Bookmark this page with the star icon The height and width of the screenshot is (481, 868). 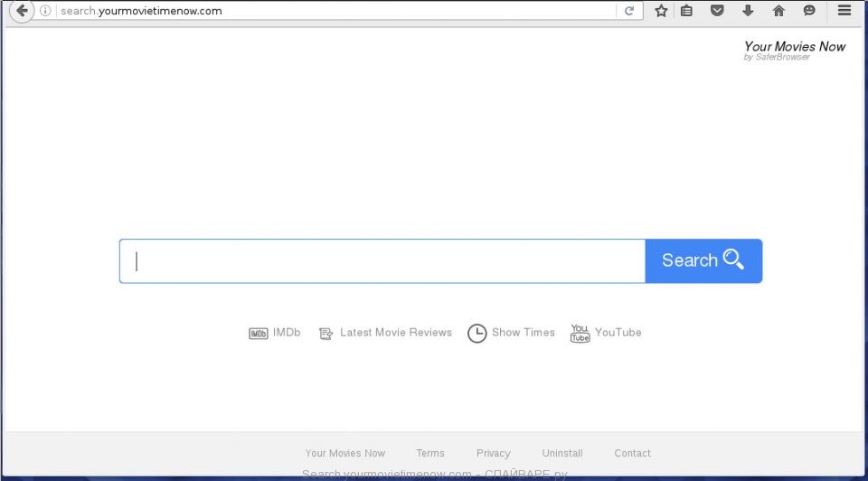click(x=661, y=11)
